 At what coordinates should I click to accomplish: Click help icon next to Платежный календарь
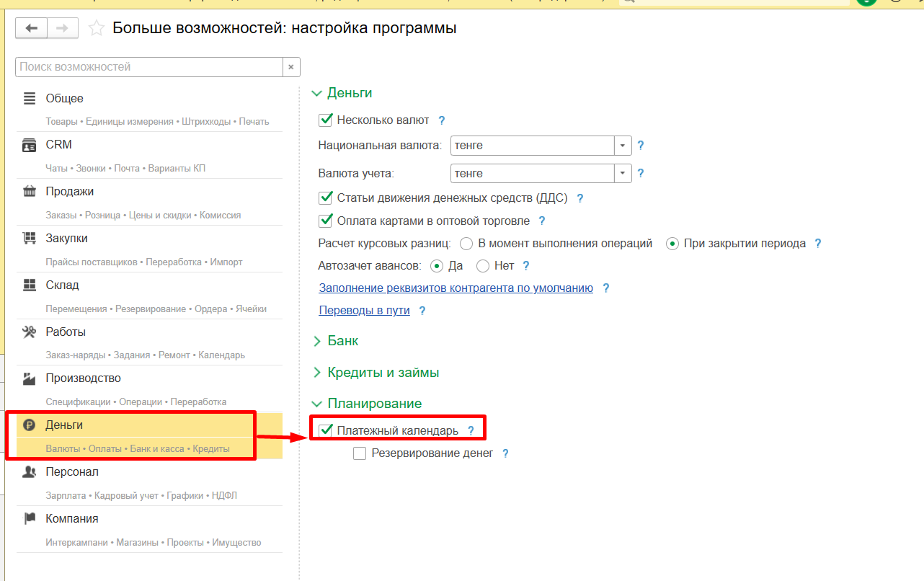[471, 431]
